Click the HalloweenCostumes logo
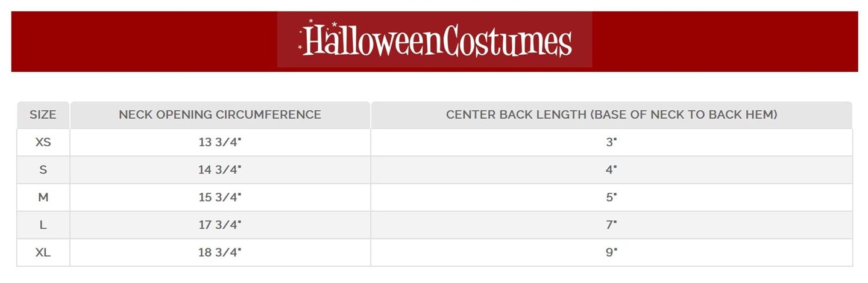868x283 pixels. click(x=435, y=40)
